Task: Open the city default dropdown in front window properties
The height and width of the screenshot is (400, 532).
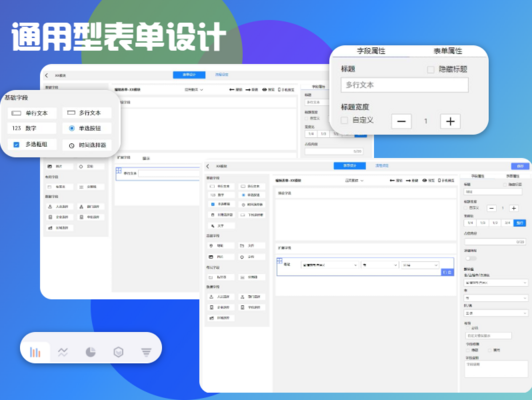Action: (x=496, y=298)
